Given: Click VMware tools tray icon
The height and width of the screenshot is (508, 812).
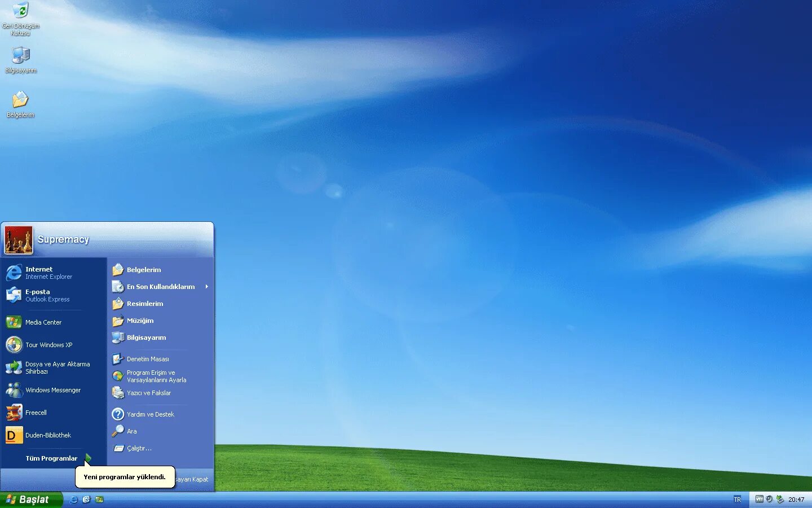Looking at the screenshot, I should pos(759,500).
